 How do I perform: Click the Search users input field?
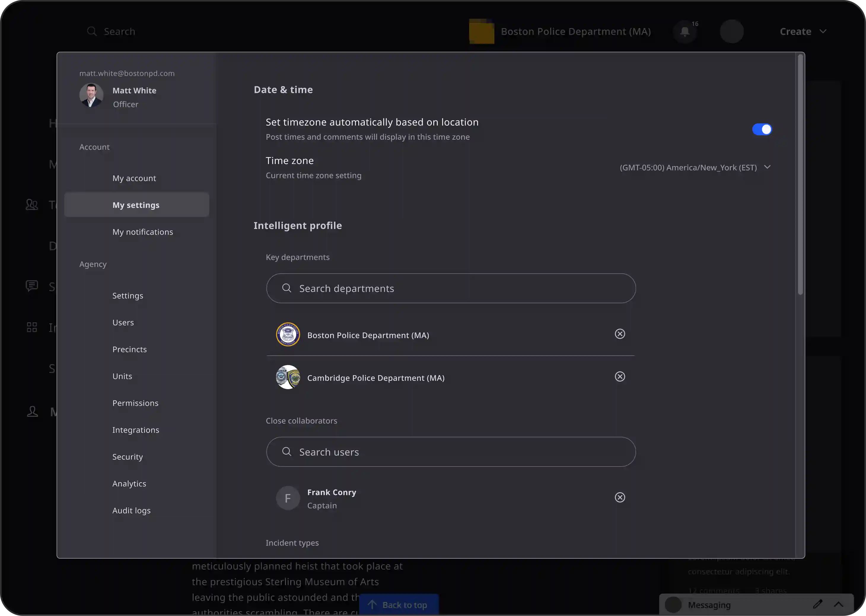click(450, 452)
